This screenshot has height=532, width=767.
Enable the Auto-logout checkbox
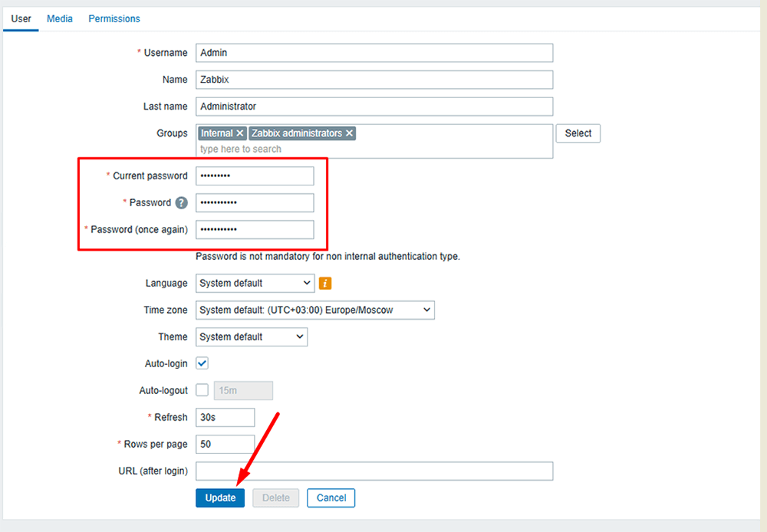pos(202,390)
